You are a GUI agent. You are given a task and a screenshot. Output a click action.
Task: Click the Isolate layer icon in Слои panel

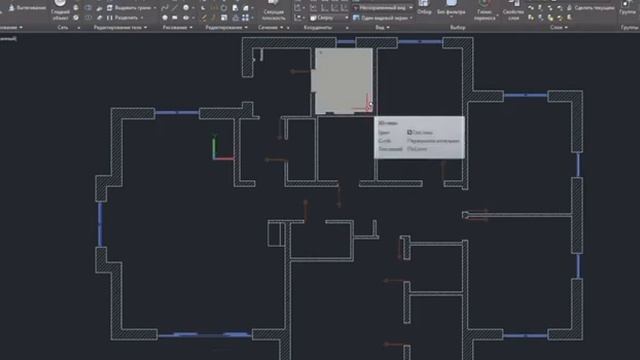[540, 8]
